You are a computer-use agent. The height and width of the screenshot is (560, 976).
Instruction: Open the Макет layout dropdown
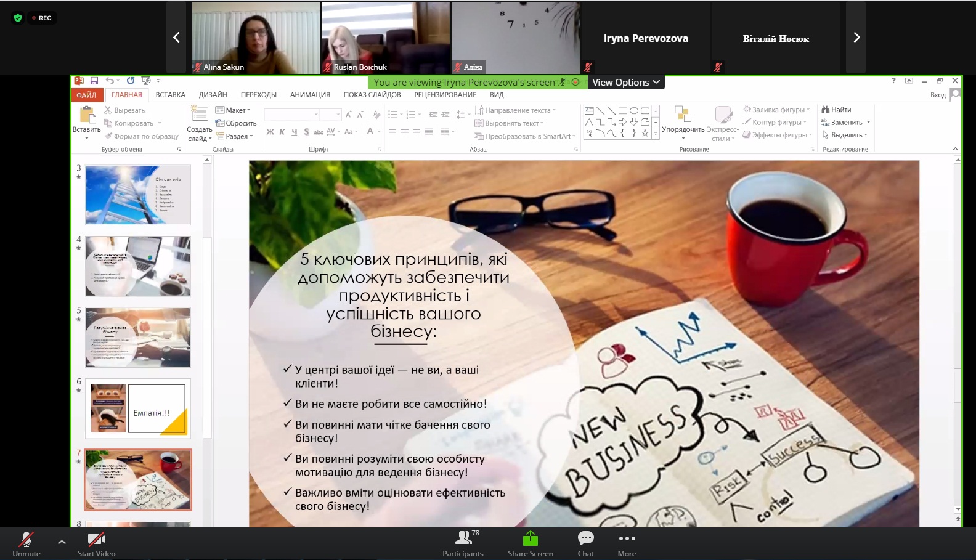point(234,110)
